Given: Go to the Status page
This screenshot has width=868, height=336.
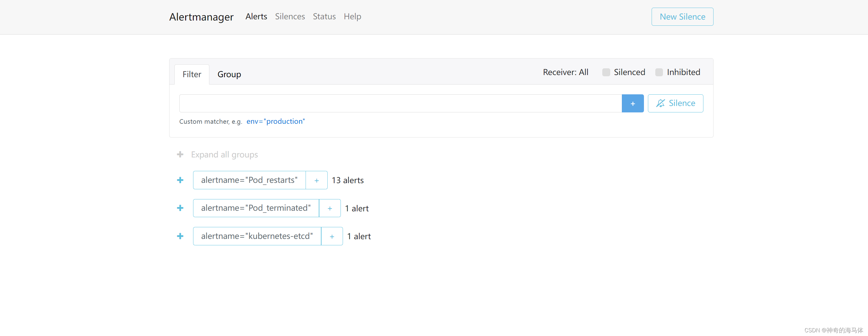Looking at the screenshot, I should pos(324,17).
